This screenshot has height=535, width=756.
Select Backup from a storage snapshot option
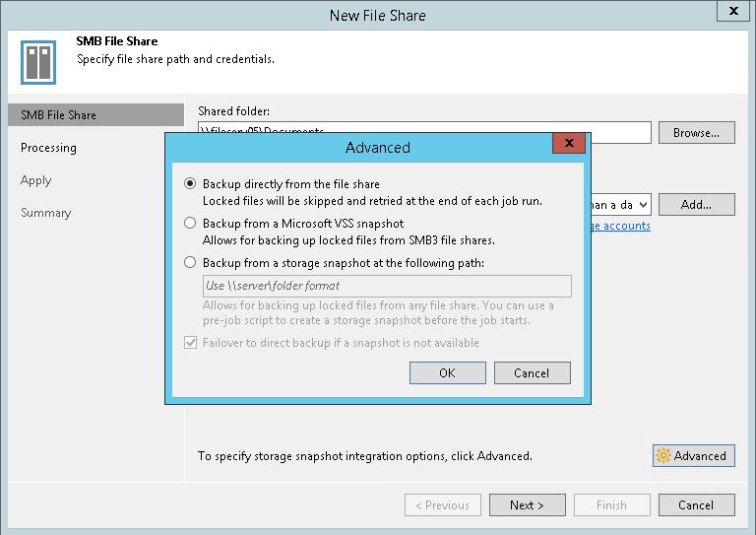point(190,262)
